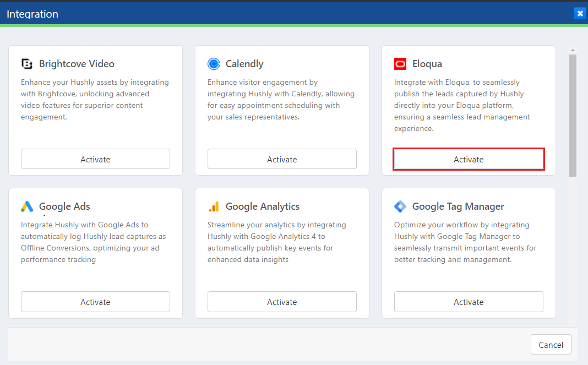Click the Brightcove Video heading

[x=77, y=64]
